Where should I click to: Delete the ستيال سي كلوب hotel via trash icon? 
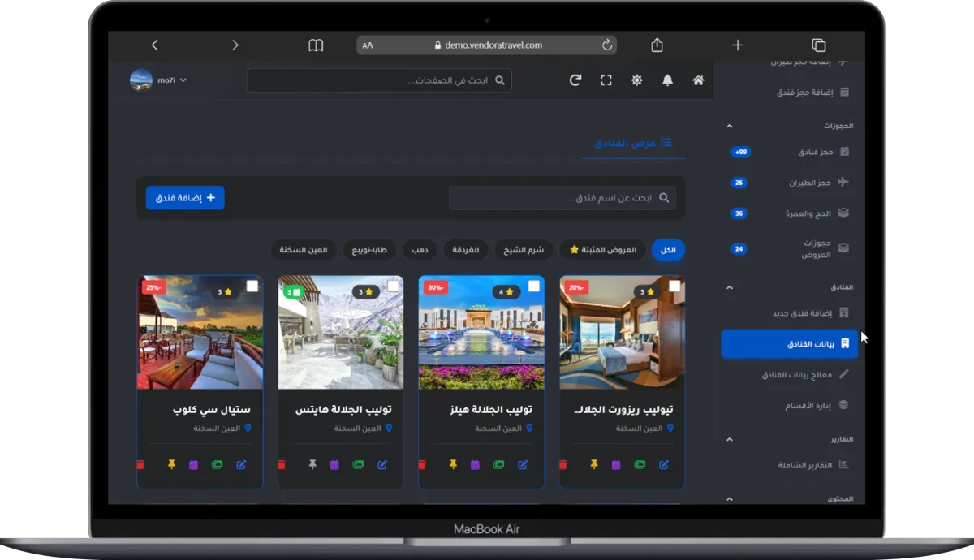[x=140, y=465]
